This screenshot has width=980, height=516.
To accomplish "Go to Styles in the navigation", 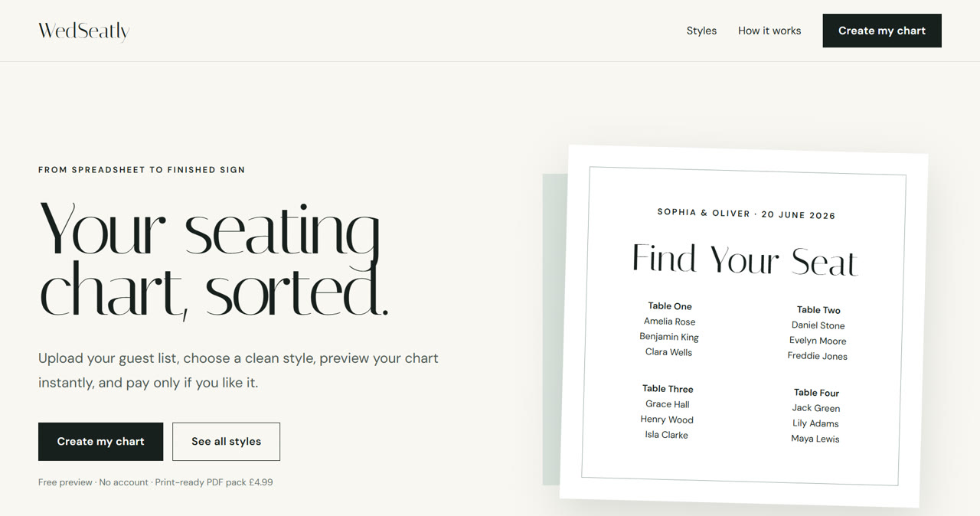I will click(701, 31).
